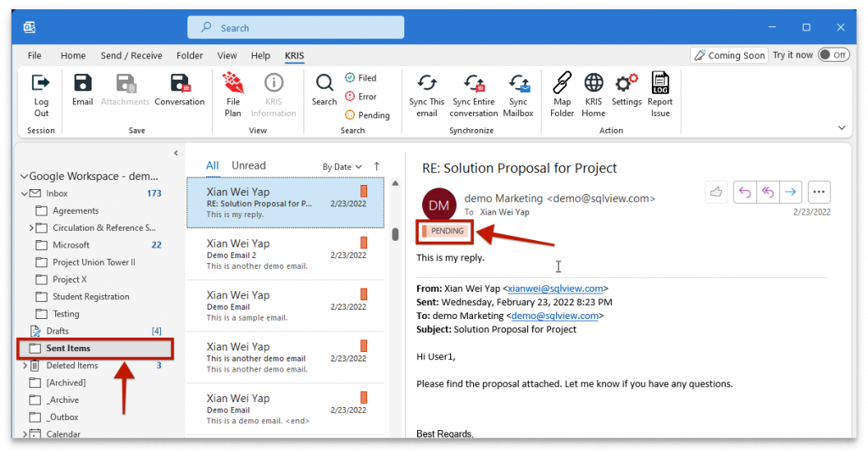Viewport: 868px width, 453px height.
Task: Click xianwei@sqlview.com email link
Action: click(555, 288)
